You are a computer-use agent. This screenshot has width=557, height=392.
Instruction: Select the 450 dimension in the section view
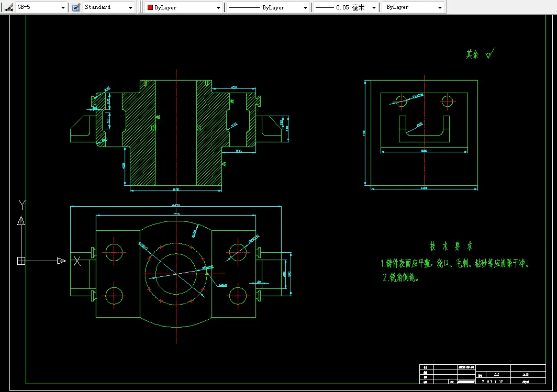233,87
